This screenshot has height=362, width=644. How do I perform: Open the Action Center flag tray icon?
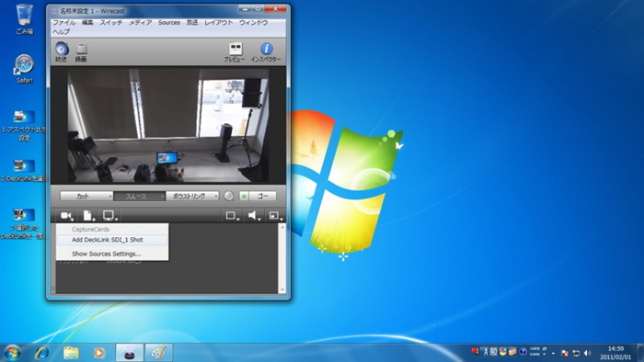point(565,353)
